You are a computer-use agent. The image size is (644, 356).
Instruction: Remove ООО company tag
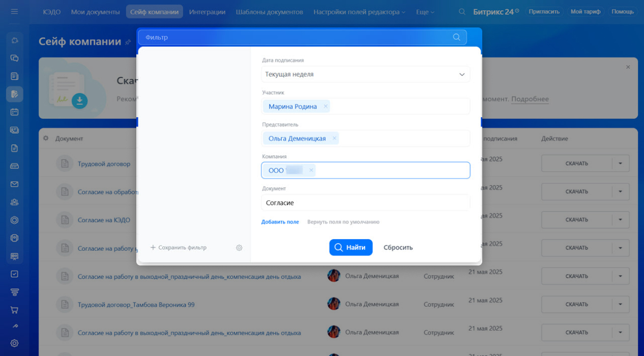tap(311, 170)
